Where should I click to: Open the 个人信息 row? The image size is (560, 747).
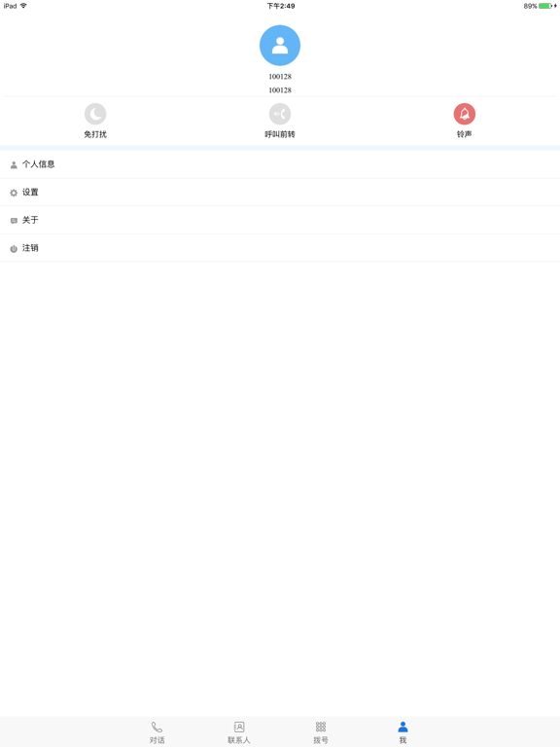click(x=280, y=164)
